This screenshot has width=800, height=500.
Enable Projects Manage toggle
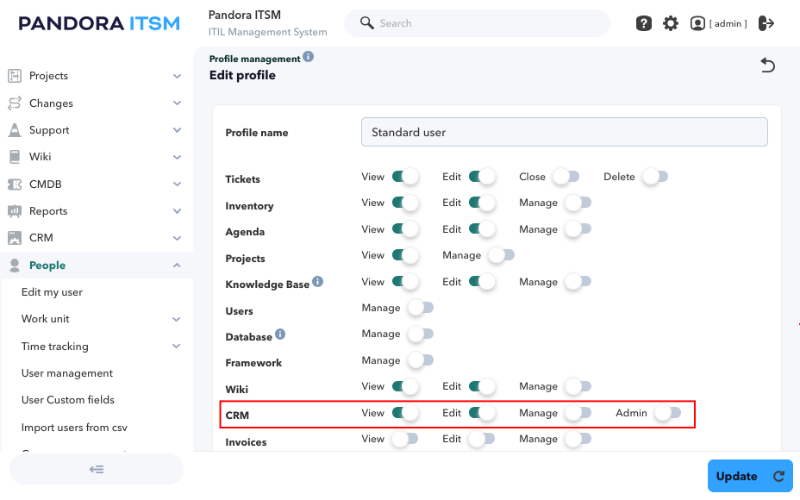click(x=501, y=255)
